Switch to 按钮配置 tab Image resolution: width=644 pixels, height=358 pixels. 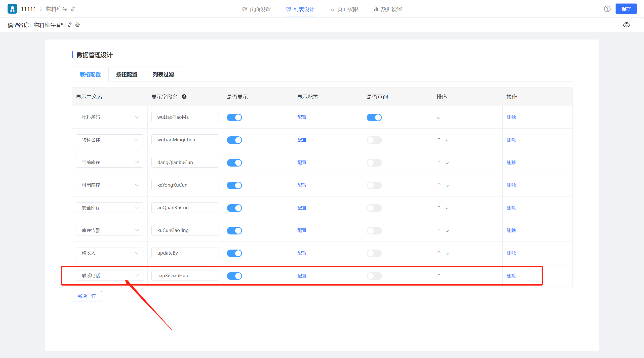[x=127, y=74]
